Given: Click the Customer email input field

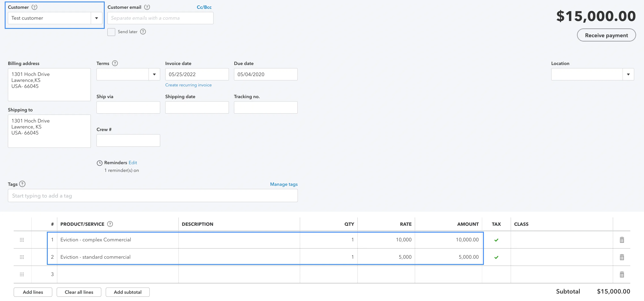Looking at the screenshot, I should click(160, 18).
